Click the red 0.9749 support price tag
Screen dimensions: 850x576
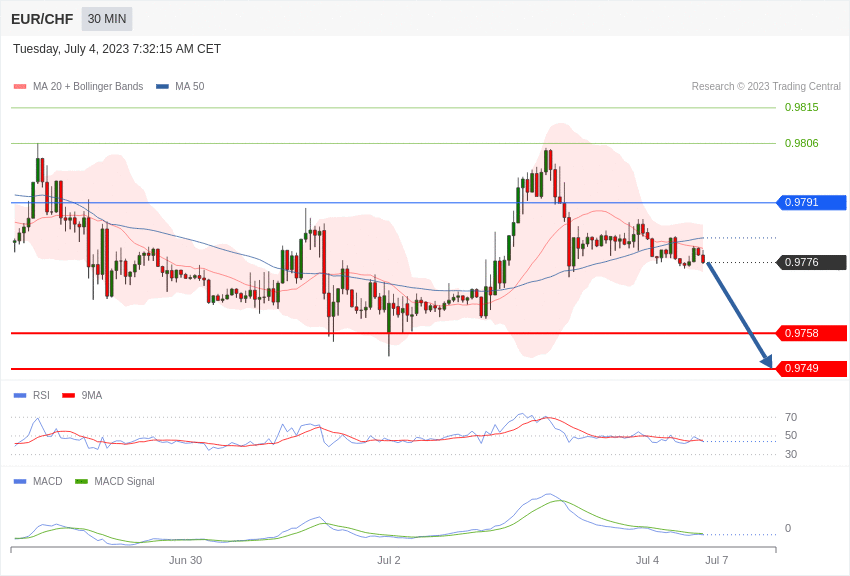coord(812,368)
